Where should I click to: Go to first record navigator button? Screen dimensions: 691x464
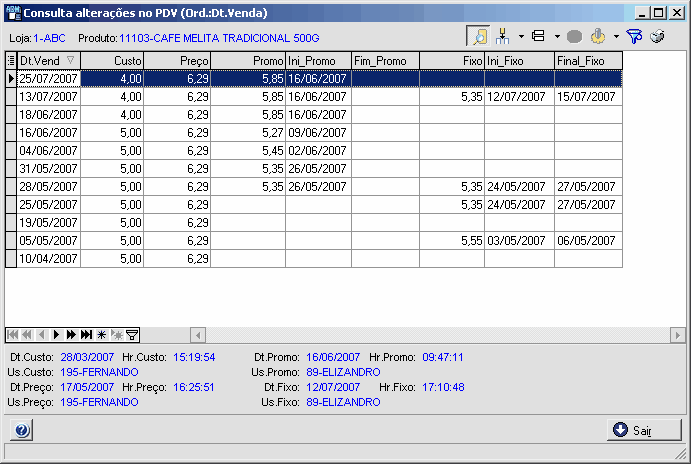[13, 335]
